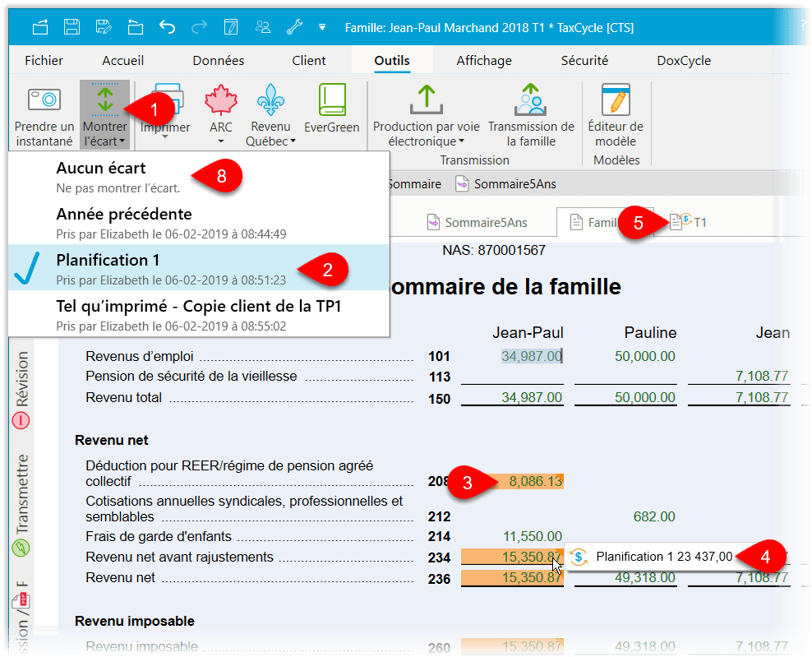The width and height of the screenshot is (812, 657).
Task: Click the calculator form icon in the title bar
Action: (x=231, y=26)
